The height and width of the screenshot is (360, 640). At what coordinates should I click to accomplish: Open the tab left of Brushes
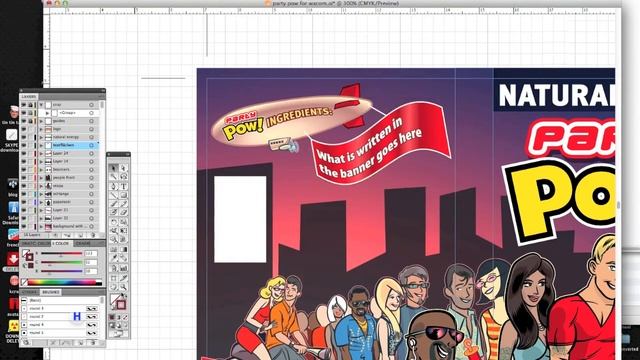(29, 292)
